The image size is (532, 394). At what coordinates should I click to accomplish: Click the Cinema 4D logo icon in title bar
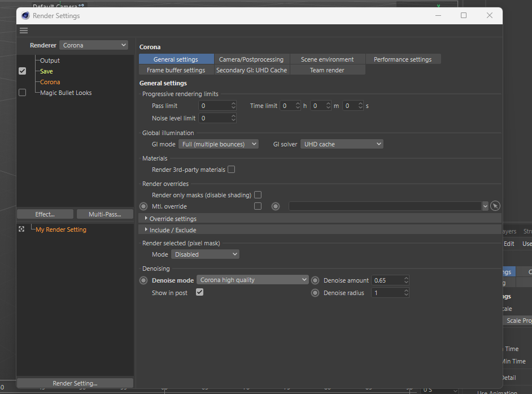(x=25, y=16)
